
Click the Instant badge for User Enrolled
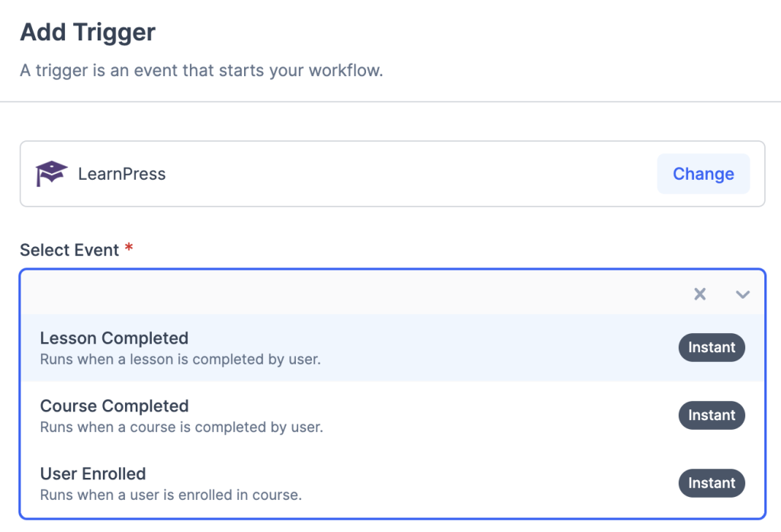tap(712, 483)
